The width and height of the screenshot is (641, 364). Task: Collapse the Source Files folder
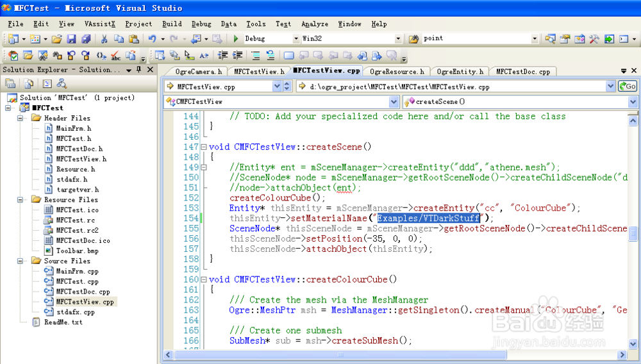click(20, 261)
